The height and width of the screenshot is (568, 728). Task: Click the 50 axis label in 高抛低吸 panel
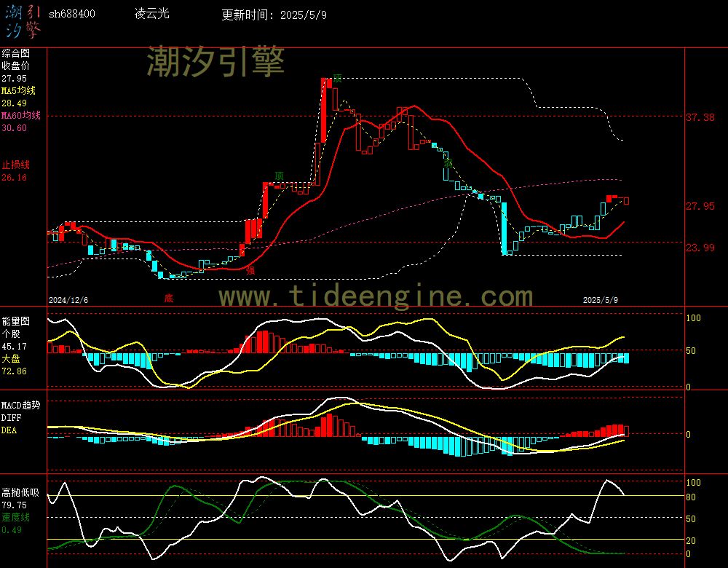691,518
